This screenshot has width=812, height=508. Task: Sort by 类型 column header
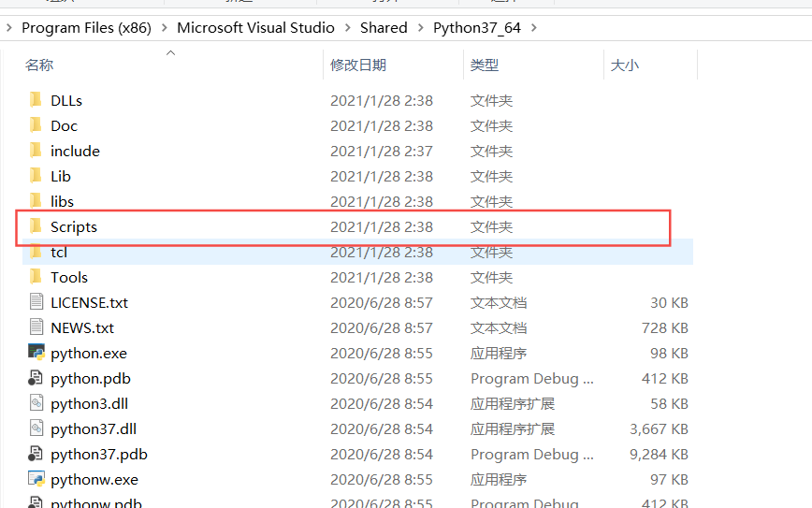coord(485,65)
